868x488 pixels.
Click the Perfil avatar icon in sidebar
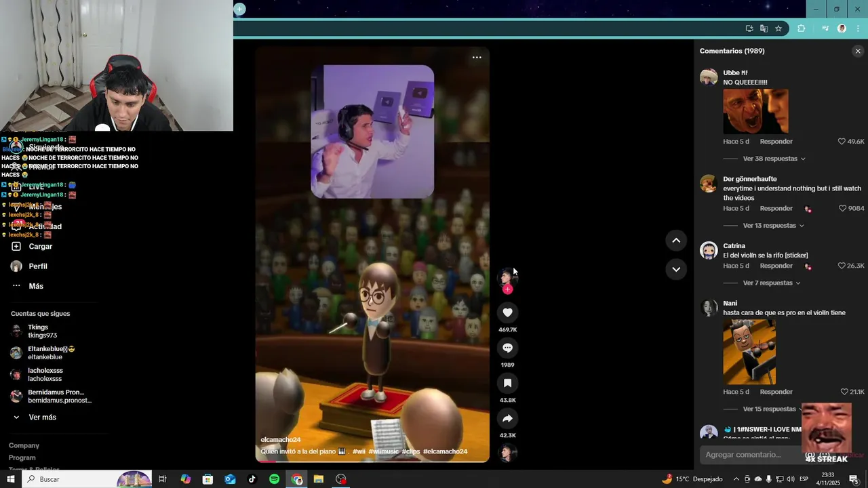tap(16, 266)
